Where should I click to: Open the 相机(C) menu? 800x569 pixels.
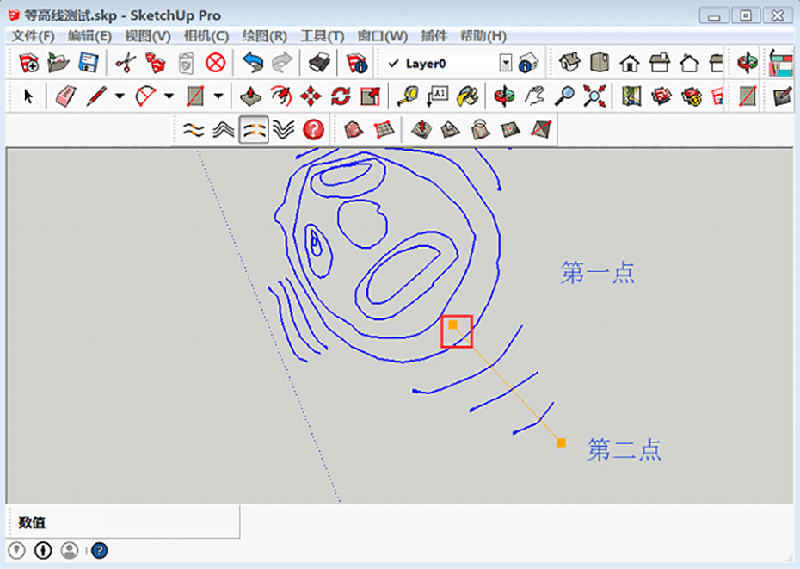206,36
